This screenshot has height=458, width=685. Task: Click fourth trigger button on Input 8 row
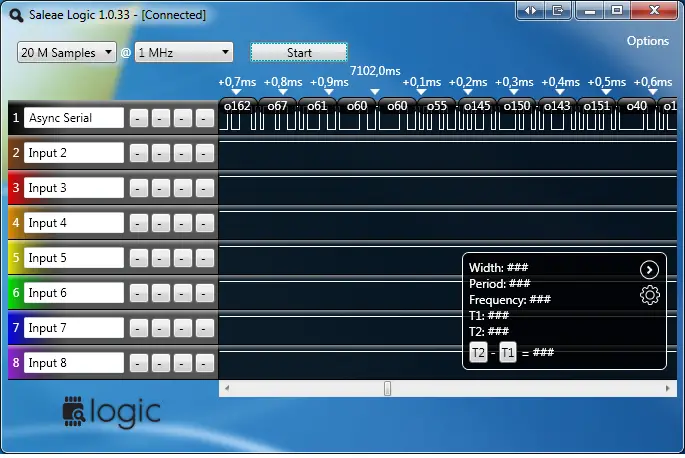(x=204, y=363)
